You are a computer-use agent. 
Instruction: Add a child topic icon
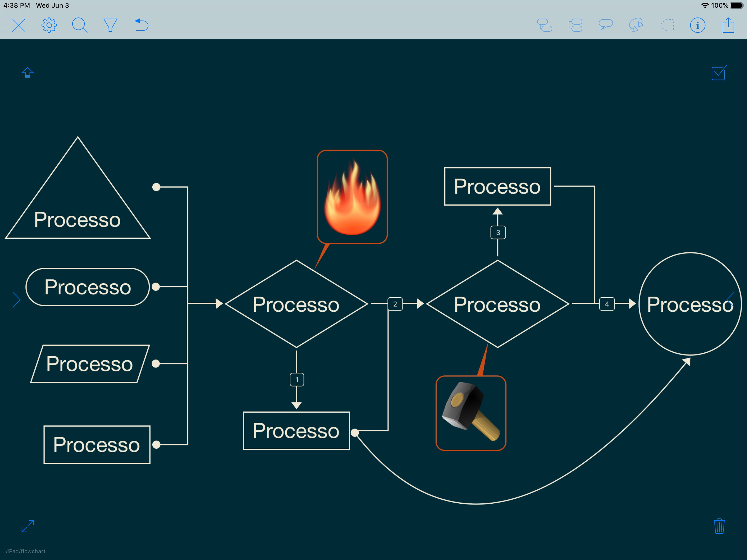point(544,25)
